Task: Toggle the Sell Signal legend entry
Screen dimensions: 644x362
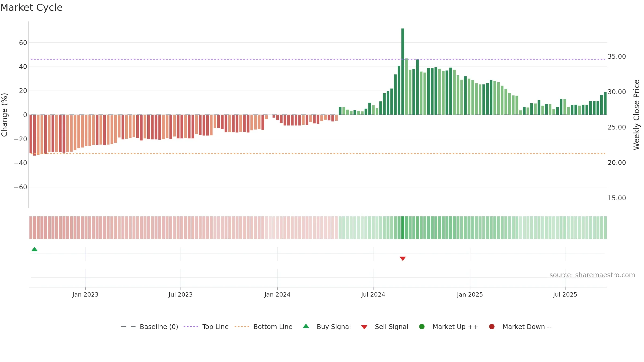Action: (385, 327)
